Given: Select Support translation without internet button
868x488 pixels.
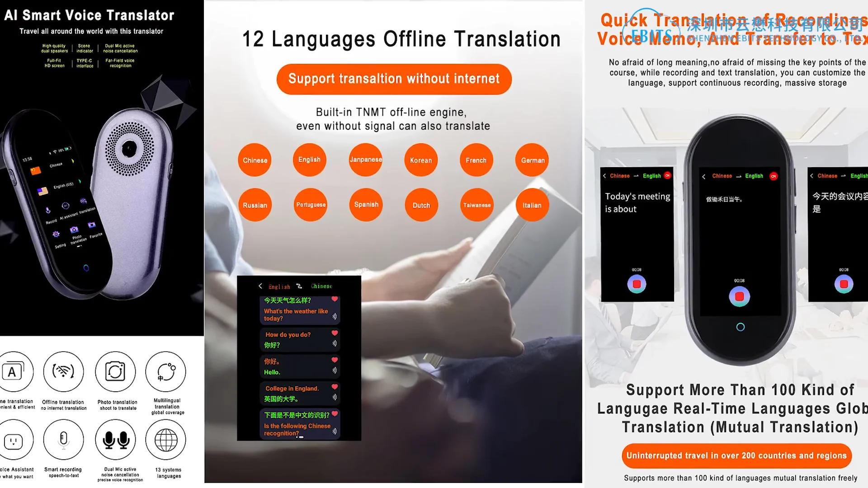Looking at the screenshot, I should (394, 78).
